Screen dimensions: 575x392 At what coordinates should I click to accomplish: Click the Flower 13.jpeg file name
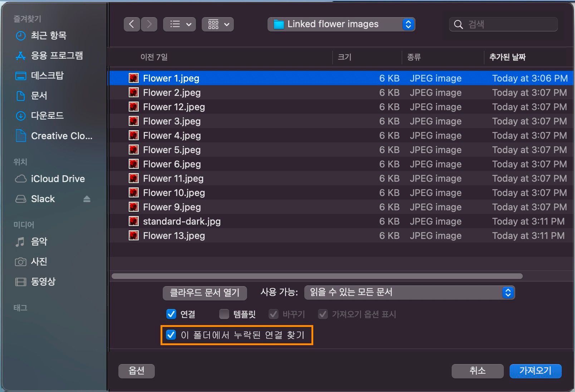coord(174,236)
